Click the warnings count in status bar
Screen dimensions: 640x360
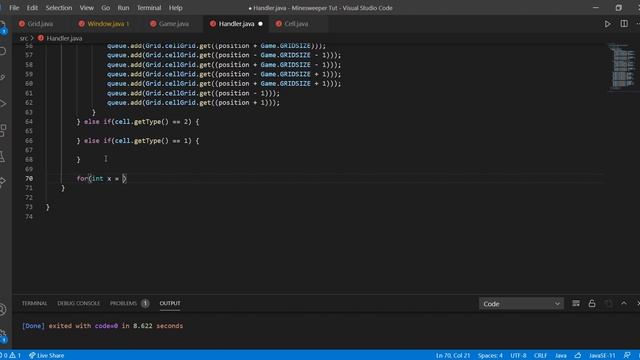[x=16, y=356]
